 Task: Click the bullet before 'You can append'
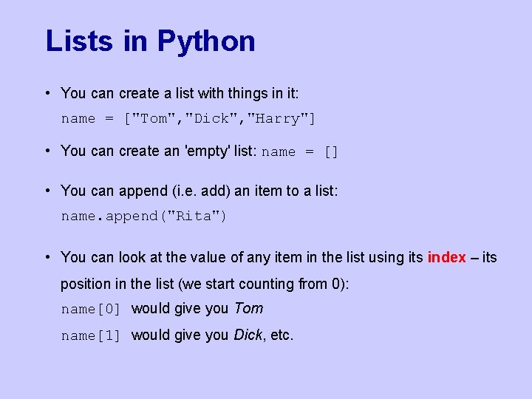47,191
